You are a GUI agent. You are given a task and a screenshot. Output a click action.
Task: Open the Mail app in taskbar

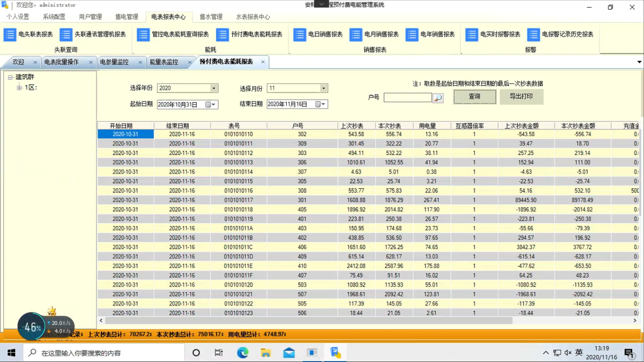289,353
